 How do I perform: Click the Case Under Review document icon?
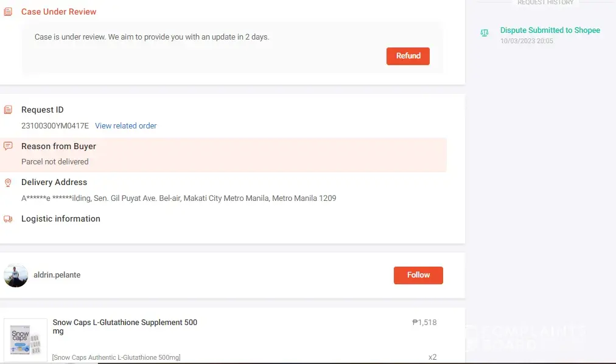click(x=8, y=12)
